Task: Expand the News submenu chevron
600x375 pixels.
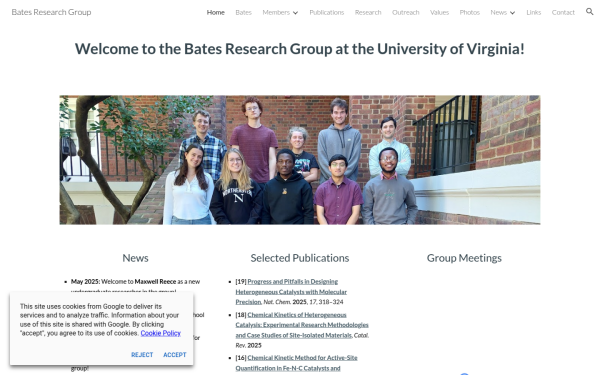Action: point(512,13)
